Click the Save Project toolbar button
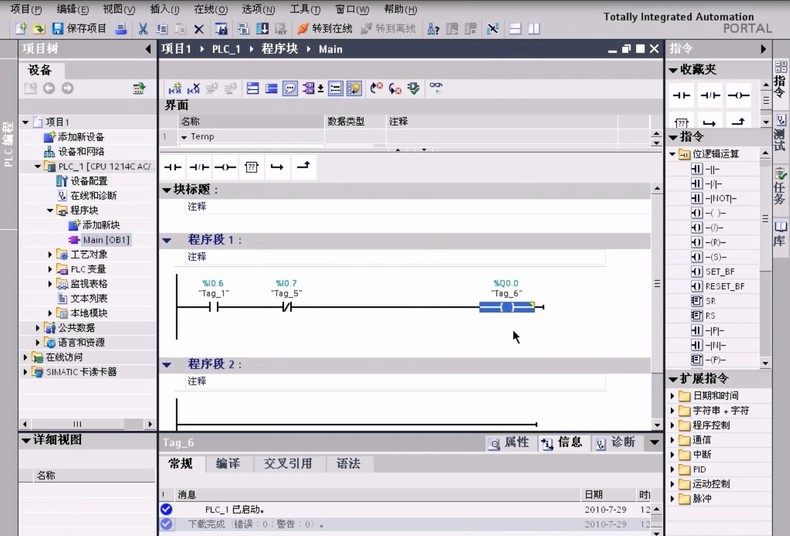This screenshot has height=536, width=790. 79,29
